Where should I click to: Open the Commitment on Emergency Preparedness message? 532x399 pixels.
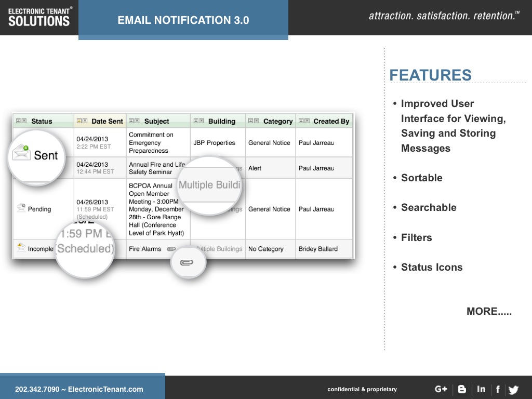[151, 142]
